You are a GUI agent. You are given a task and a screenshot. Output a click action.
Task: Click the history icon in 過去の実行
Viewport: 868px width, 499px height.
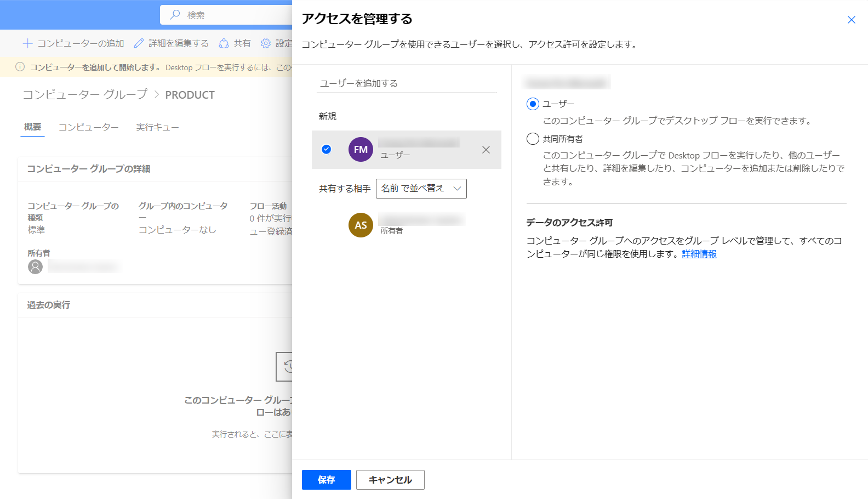[284, 367]
